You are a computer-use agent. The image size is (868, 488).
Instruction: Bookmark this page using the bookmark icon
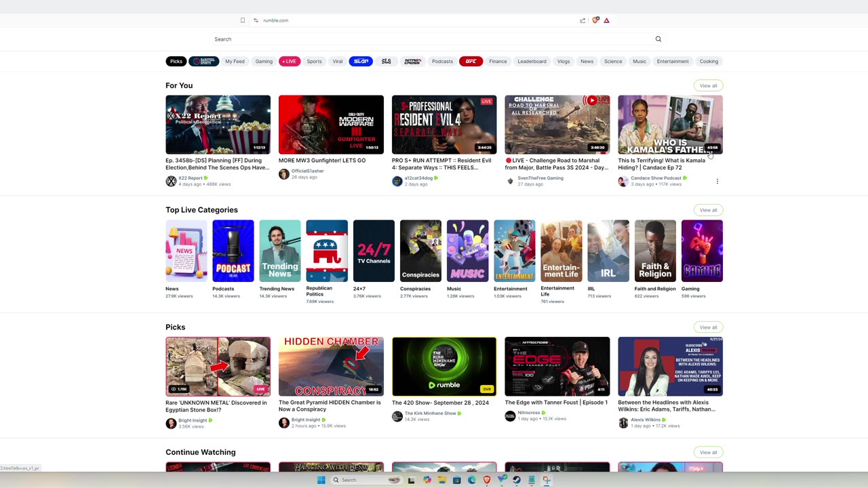(243, 20)
